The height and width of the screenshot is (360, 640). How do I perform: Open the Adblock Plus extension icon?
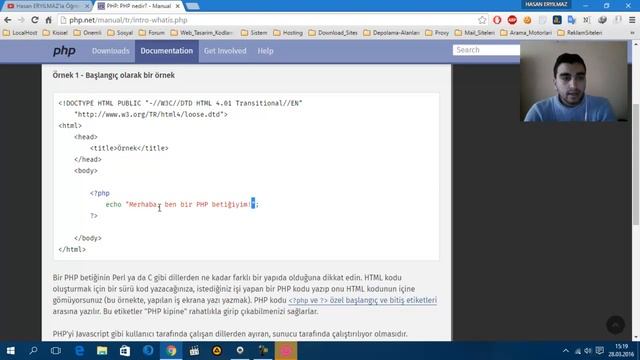[512, 20]
